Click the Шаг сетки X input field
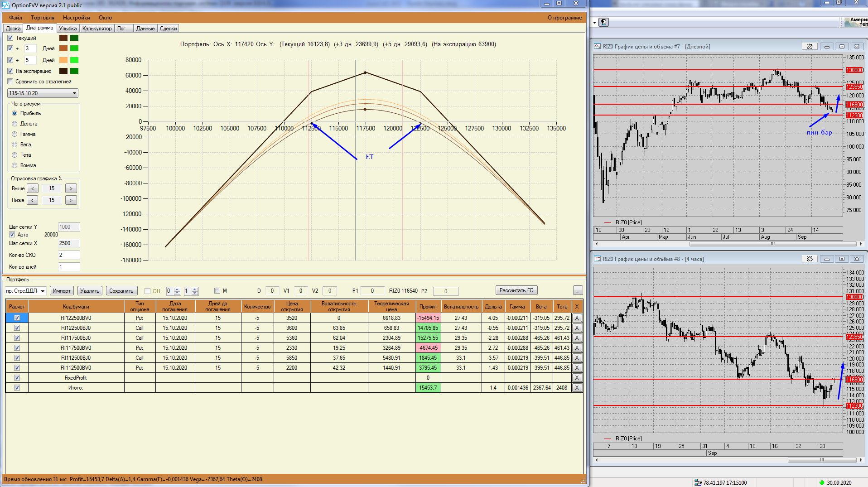Screen dimensions: 868x487 pyautogui.click(x=69, y=243)
